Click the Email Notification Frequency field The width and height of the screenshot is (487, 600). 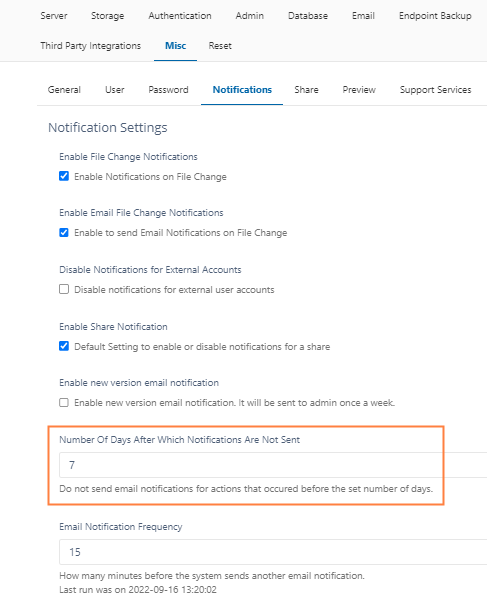coord(273,552)
